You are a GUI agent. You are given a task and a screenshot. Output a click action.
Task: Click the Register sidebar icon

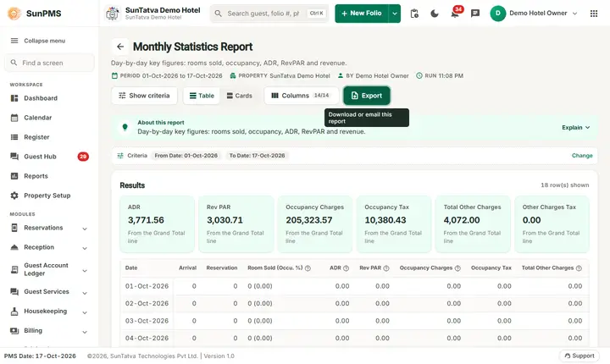14,137
